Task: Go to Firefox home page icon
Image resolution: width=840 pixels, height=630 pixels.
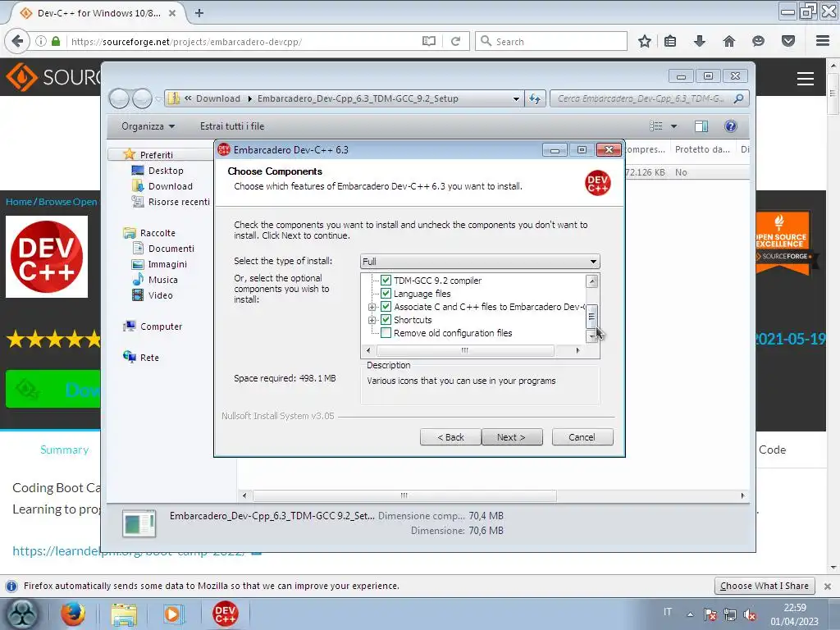Action: point(729,41)
